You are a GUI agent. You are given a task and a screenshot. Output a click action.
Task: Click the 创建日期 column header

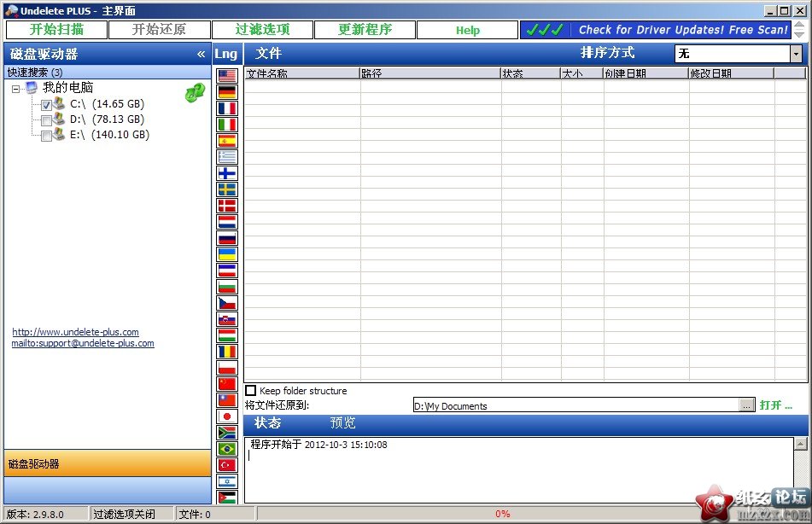click(x=646, y=73)
